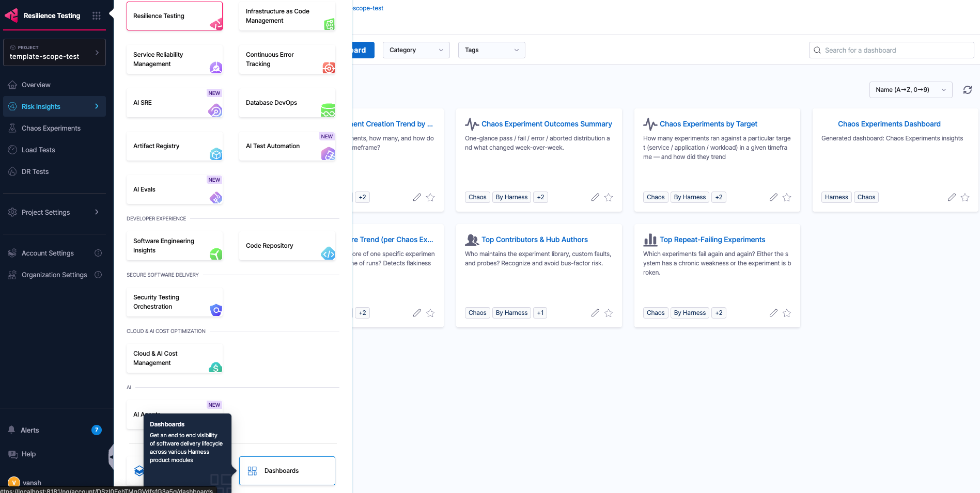The image size is (980, 493).
Task: Click Organization Settings info icon
Action: pos(98,275)
